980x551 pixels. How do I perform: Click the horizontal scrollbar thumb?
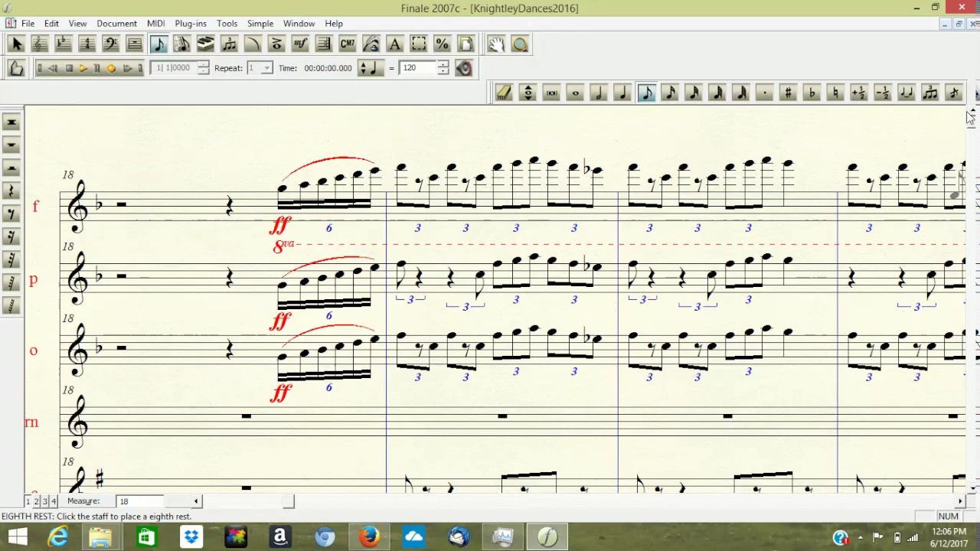click(288, 501)
